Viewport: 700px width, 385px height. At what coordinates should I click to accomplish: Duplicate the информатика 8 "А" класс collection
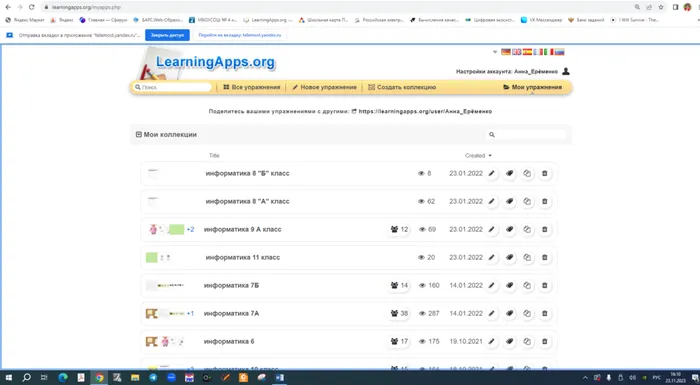coord(527,201)
